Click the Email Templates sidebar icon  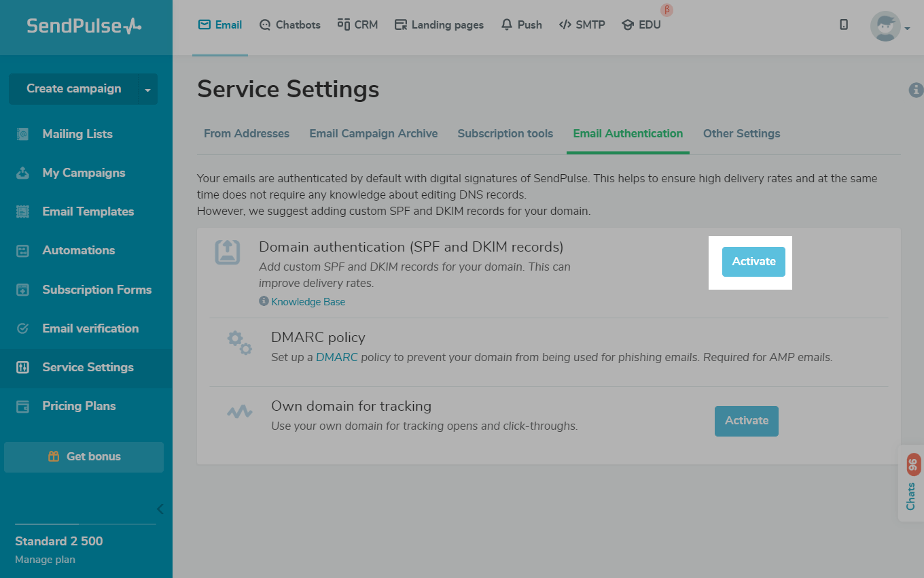23,211
